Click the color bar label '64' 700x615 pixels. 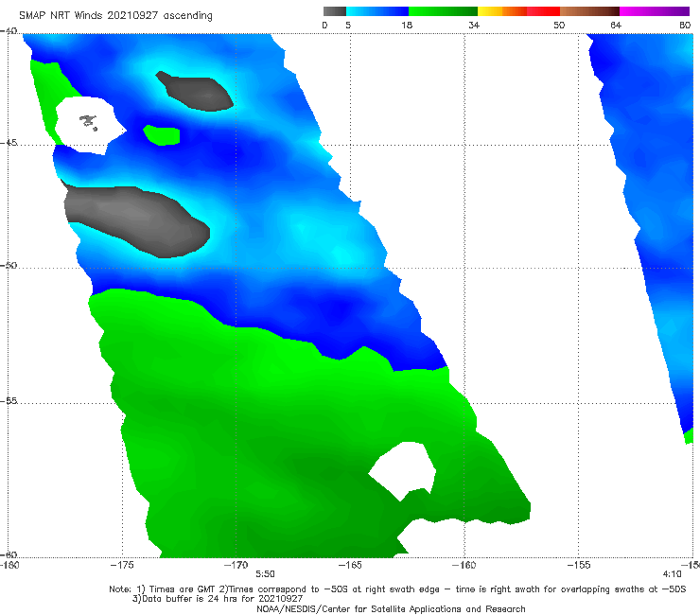[616, 26]
